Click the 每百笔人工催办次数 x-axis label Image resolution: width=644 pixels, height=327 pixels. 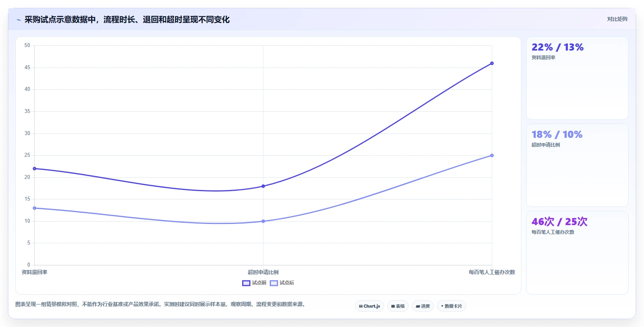pyautogui.click(x=492, y=272)
